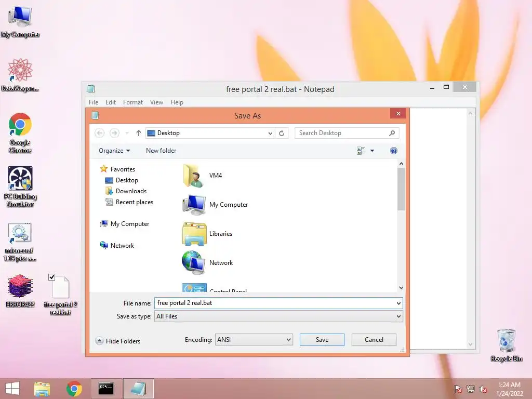Expand the File name history dropdown

398,303
